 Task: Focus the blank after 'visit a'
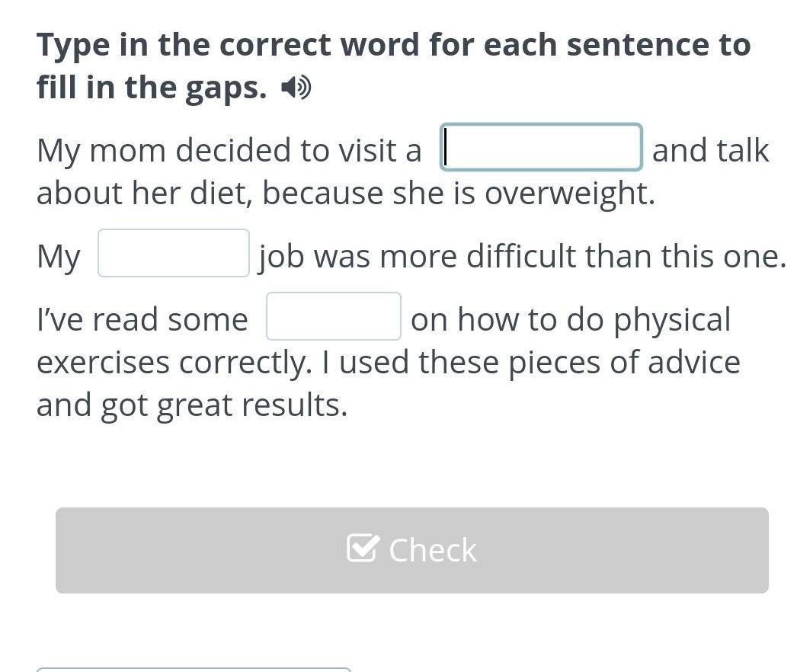pos(541,147)
